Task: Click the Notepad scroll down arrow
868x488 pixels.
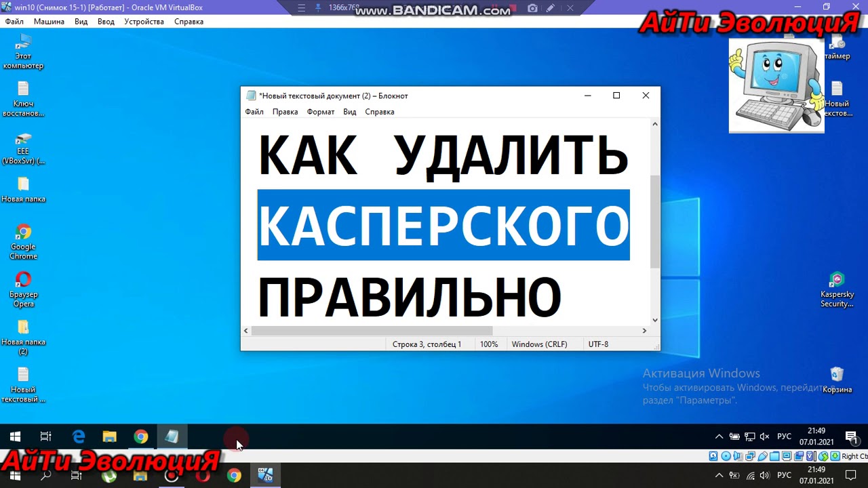Action: (654, 320)
